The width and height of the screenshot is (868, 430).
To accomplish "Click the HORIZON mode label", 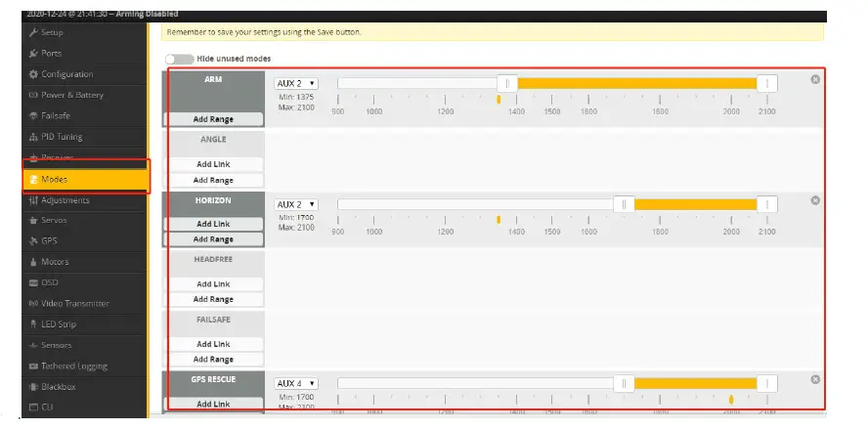I will (x=213, y=200).
